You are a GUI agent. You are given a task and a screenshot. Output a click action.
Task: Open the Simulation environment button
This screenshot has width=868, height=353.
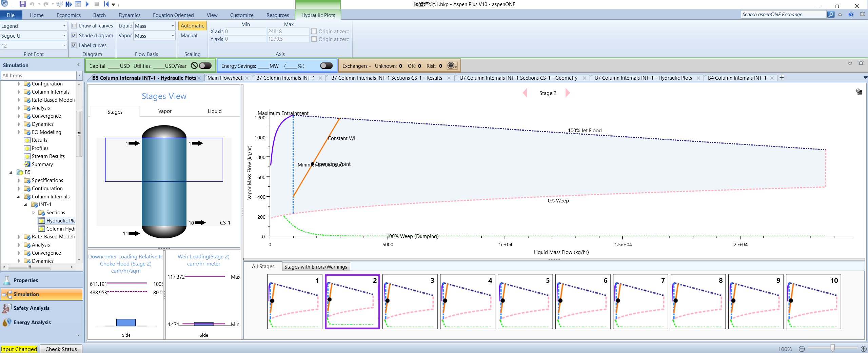[42, 294]
